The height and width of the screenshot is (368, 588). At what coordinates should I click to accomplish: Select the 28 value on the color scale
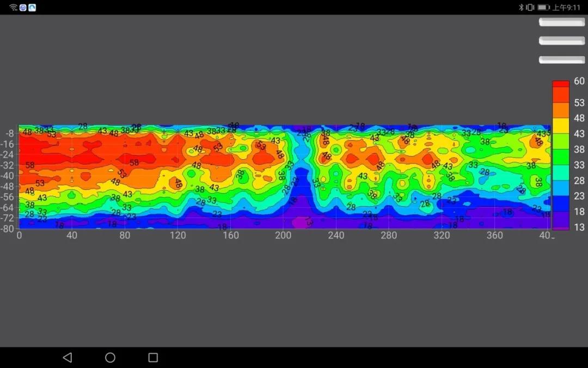579,180
